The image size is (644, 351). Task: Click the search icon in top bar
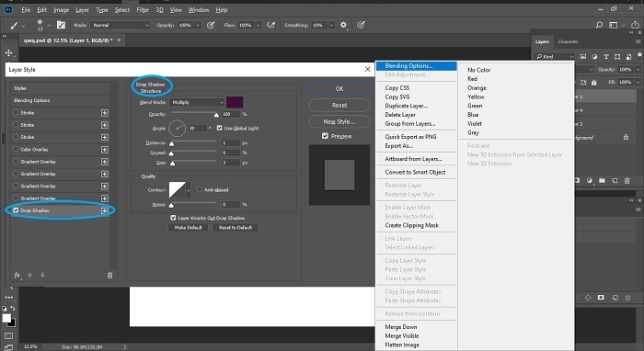coord(599,25)
